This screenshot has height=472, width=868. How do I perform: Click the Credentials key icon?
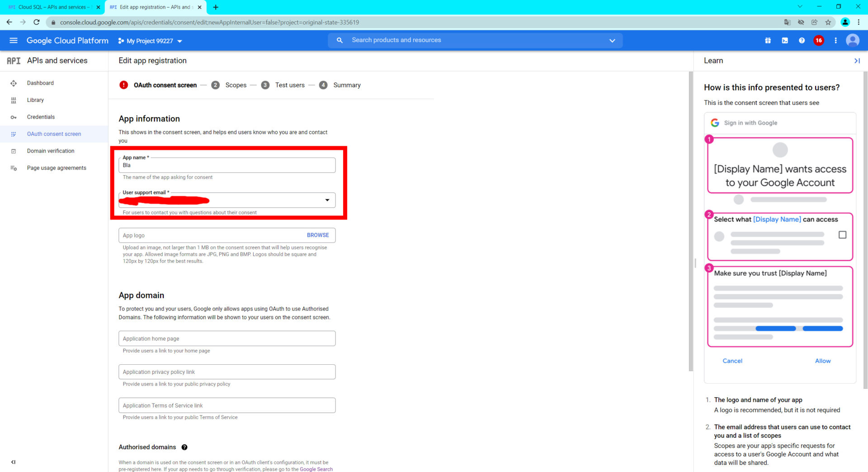click(14, 117)
